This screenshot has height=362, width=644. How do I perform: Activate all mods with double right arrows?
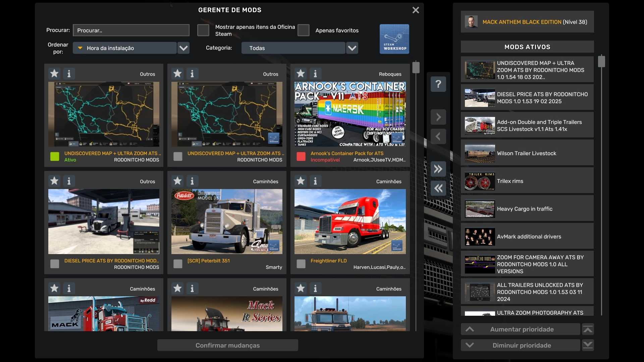(438, 169)
